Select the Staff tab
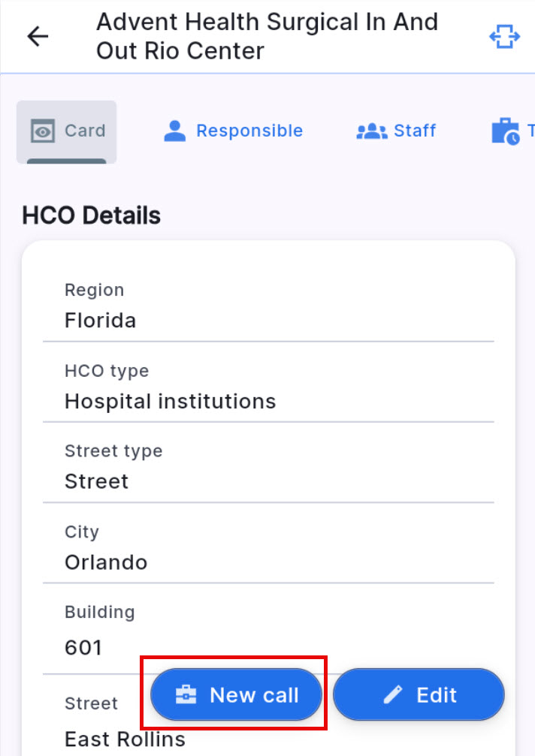The width and height of the screenshot is (535, 756). pos(396,131)
